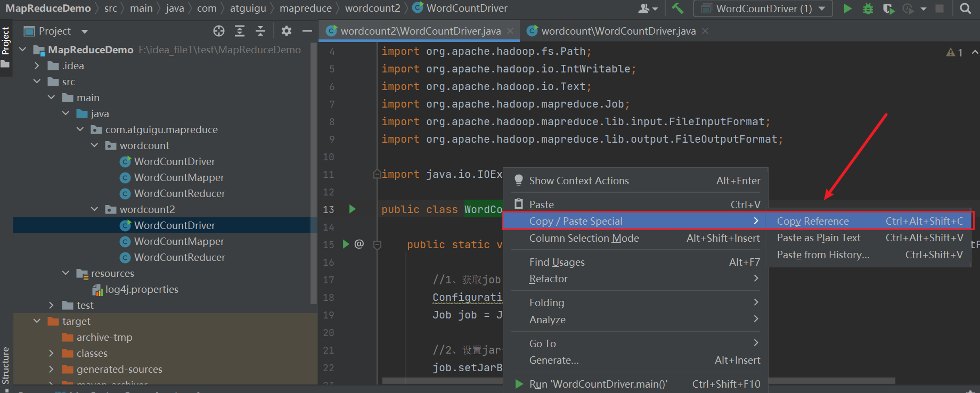Viewport: 980px width, 393px height.
Task: Collapse the main folder
Action: 51,97
